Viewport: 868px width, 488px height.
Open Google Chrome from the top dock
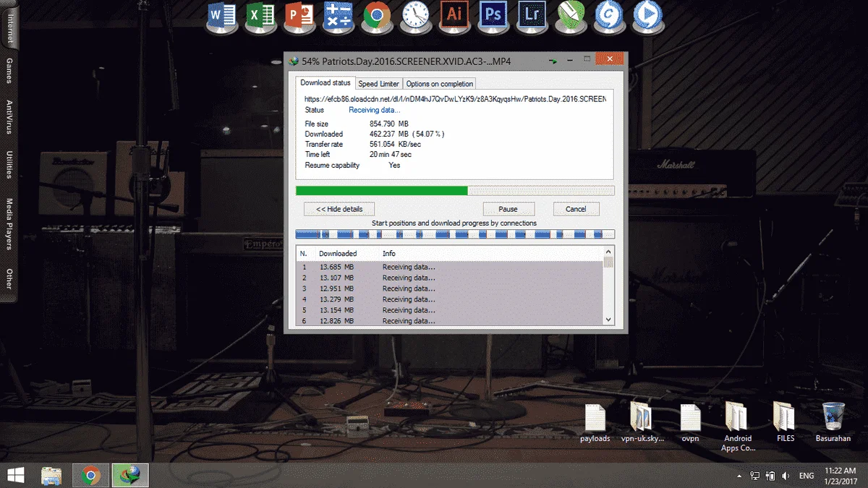[376, 15]
